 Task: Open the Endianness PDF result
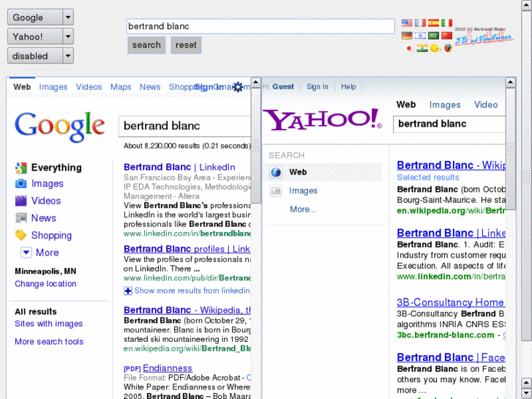[x=168, y=368]
